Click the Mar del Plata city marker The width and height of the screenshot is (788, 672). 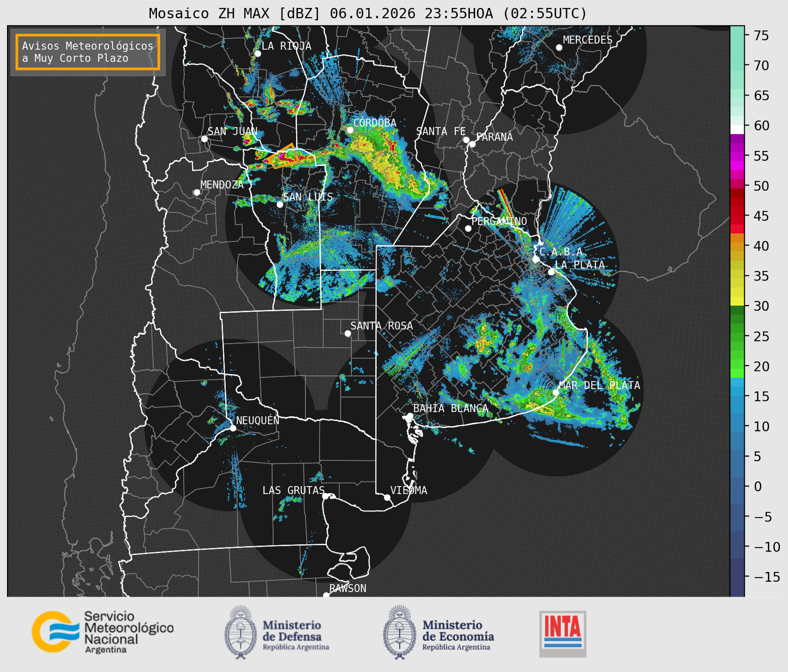555,393
